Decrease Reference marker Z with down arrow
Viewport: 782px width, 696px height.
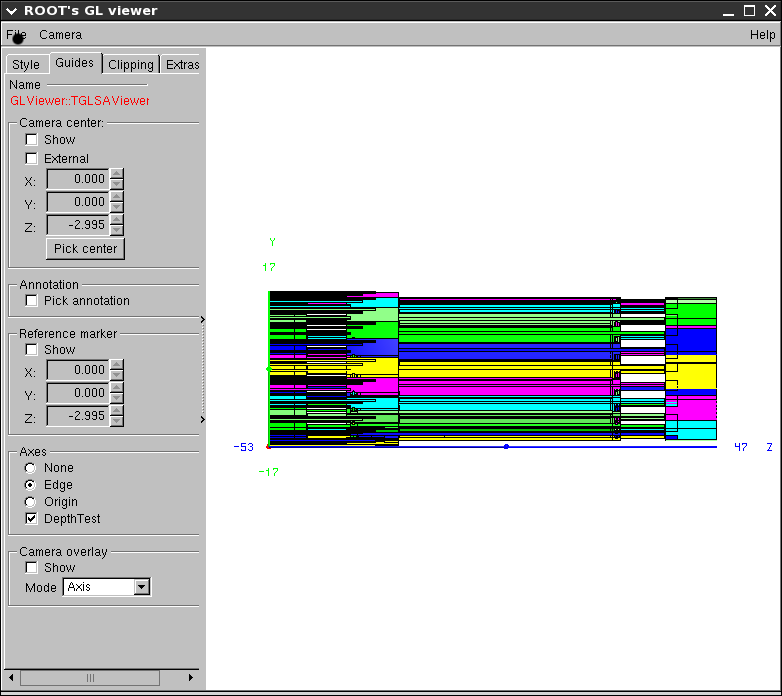[x=117, y=421]
